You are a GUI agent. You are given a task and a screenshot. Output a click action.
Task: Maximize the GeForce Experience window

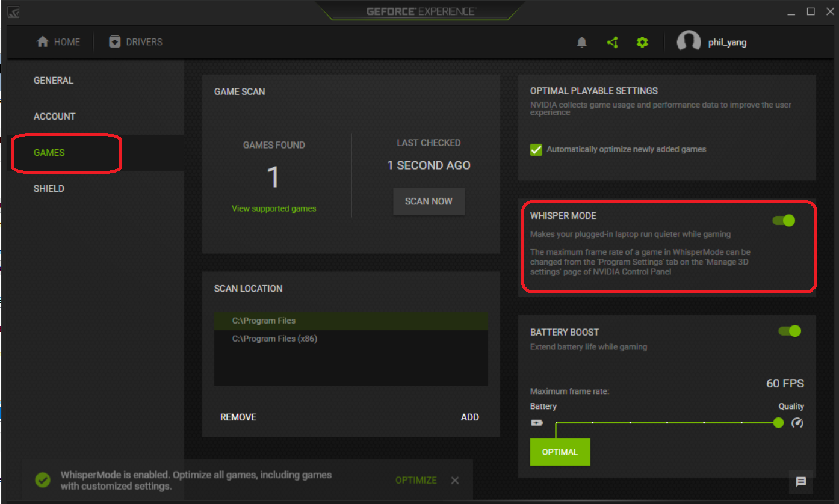[x=811, y=12]
